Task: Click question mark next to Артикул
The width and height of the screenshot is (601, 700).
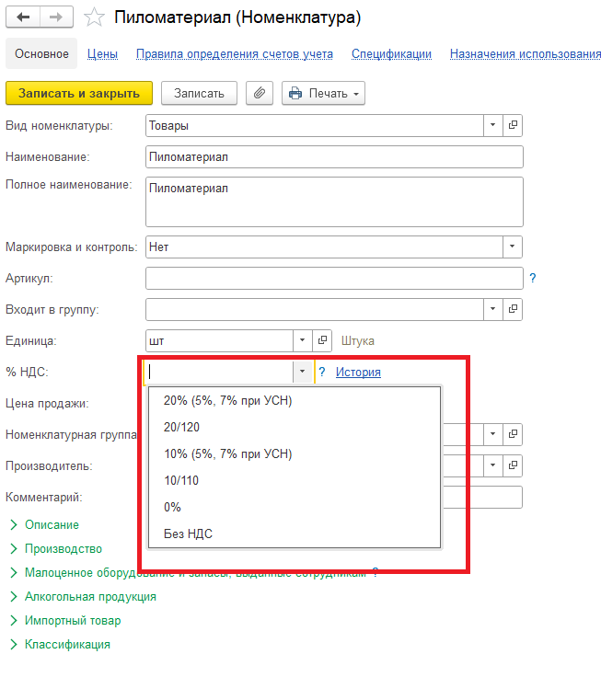Action: point(532,278)
